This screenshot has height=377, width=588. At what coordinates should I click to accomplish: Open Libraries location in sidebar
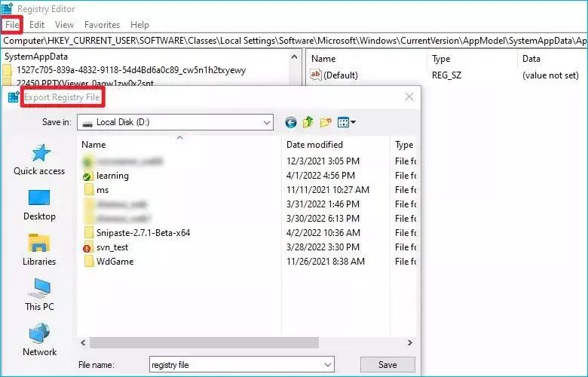39,250
